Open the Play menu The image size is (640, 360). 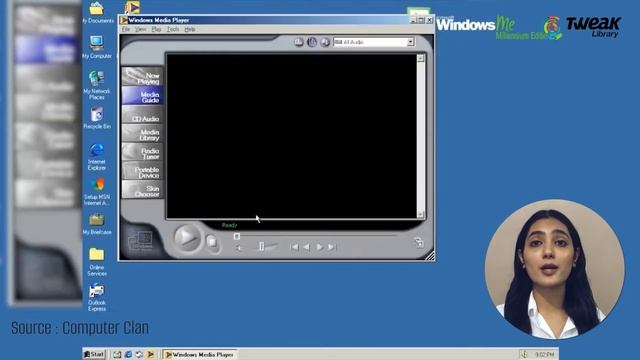(156, 29)
